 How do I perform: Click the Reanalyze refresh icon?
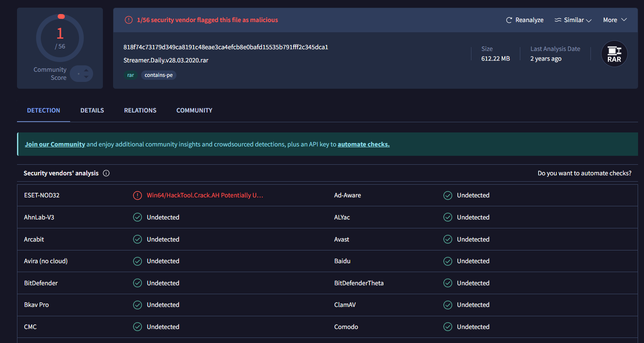[509, 20]
